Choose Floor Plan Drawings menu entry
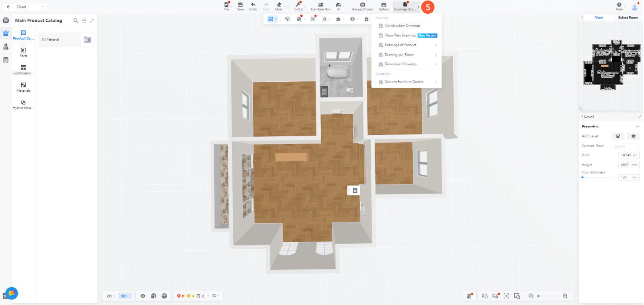644x305 pixels. tap(400, 35)
